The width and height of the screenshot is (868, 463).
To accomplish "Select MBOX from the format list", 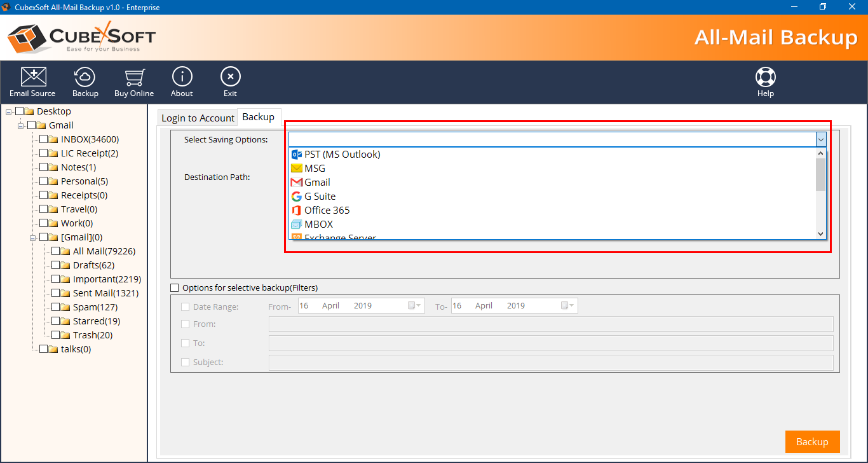I will (318, 224).
